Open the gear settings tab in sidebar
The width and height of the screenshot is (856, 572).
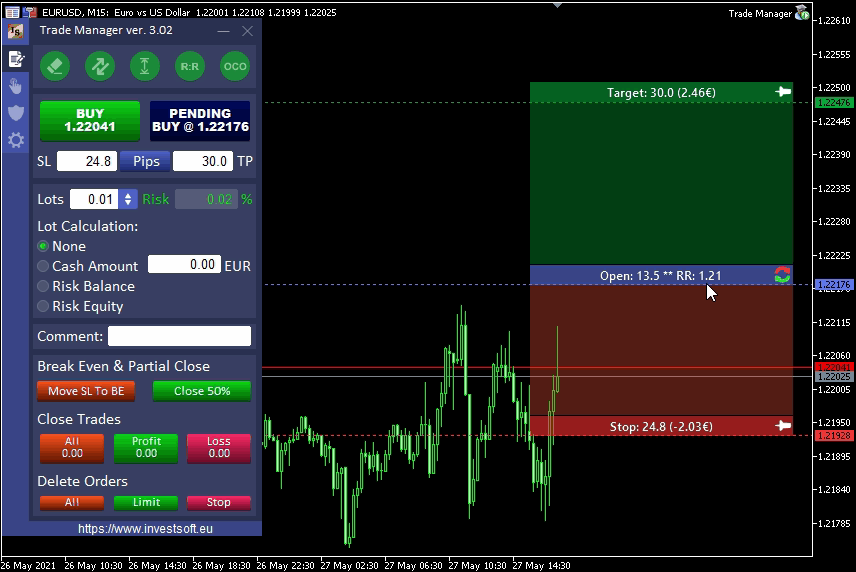pos(16,140)
